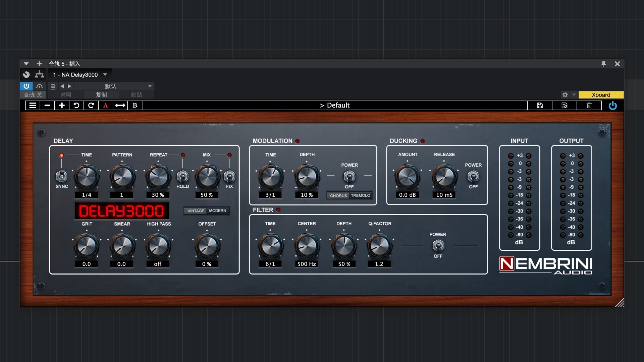Click the PATTERN knob
The width and height of the screenshot is (644, 362).
122,177
